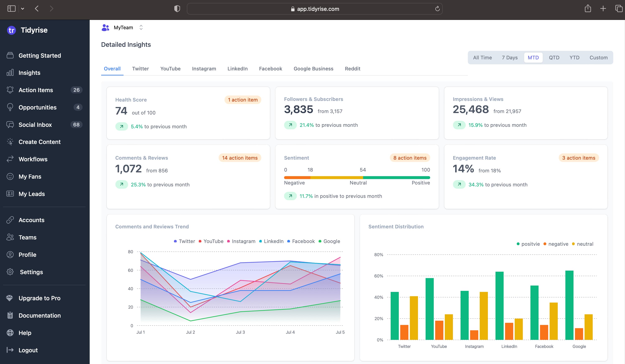
Task: Click the Social Inbox chat icon
Action: click(10, 125)
